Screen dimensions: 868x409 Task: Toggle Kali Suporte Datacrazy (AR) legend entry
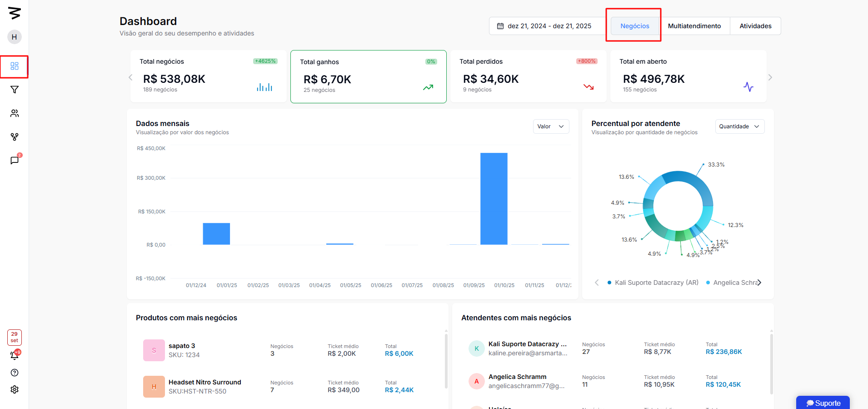[x=653, y=283]
